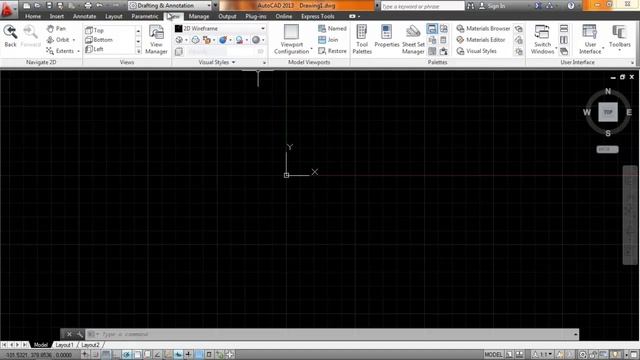This screenshot has width=640, height=360.
Task: Click the Join viewports button
Action: pos(329,40)
